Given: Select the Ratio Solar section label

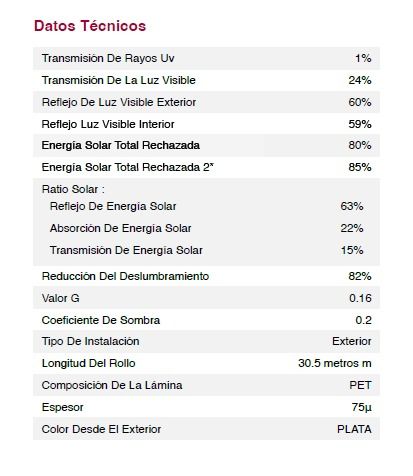Looking at the screenshot, I should coord(73,189).
